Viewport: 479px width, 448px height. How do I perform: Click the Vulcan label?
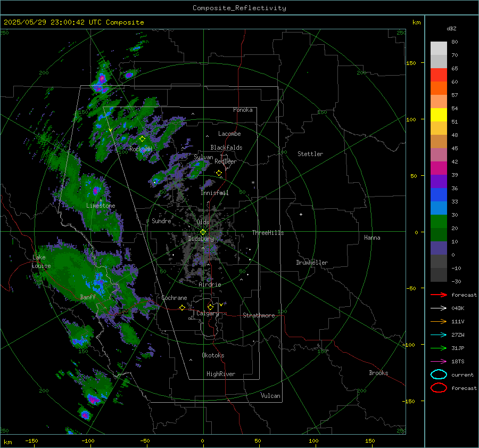270,396
